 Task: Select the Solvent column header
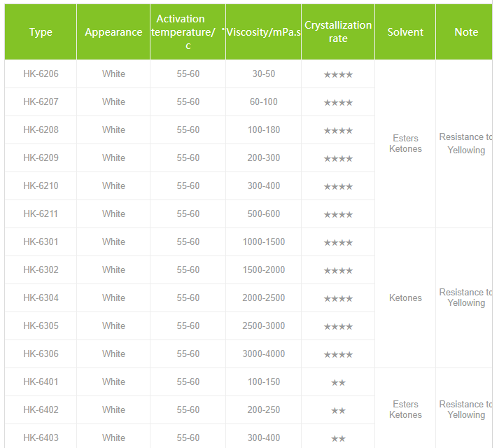405,32
